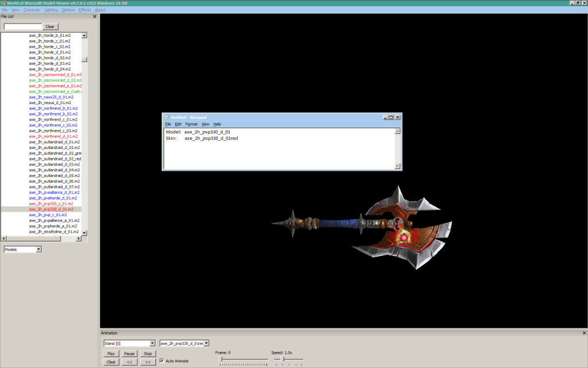
Task: Click the file list scroll right arrow
Action: click(79, 239)
